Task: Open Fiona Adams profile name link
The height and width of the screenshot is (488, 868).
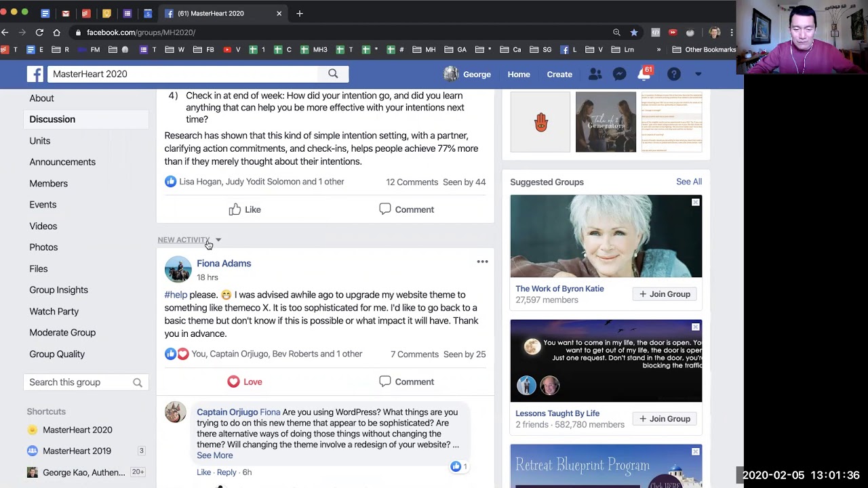Action: (x=224, y=264)
